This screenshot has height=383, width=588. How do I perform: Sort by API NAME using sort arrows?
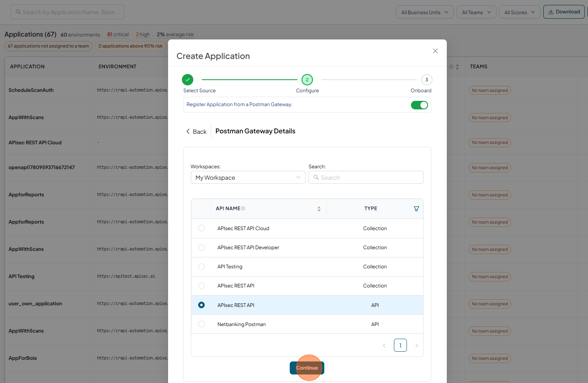coord(319,209)
